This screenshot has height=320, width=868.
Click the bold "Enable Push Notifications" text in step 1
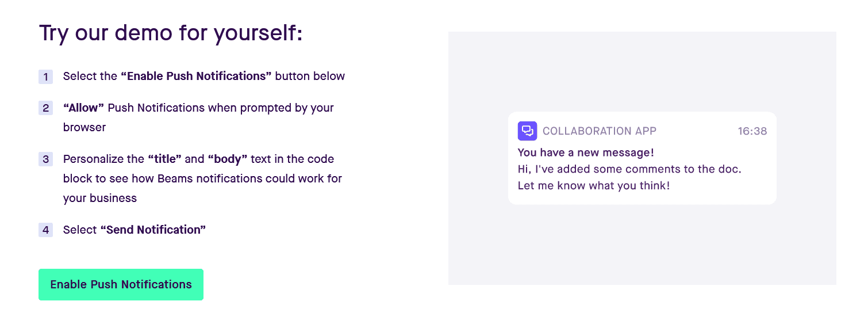[x=196, y=76]
